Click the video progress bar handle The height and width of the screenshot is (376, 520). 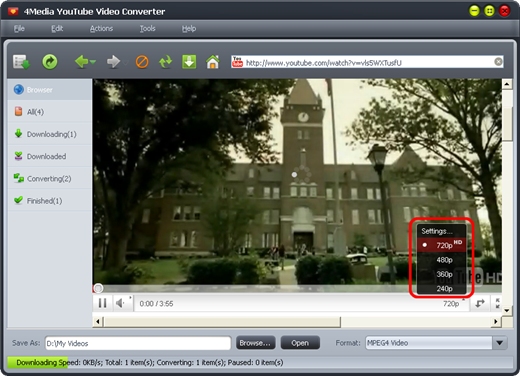tap(98, 288)
